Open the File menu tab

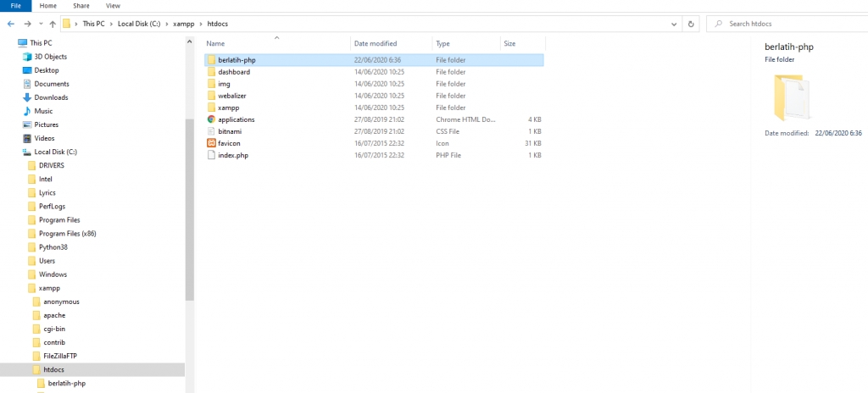(x=15, y=5)
